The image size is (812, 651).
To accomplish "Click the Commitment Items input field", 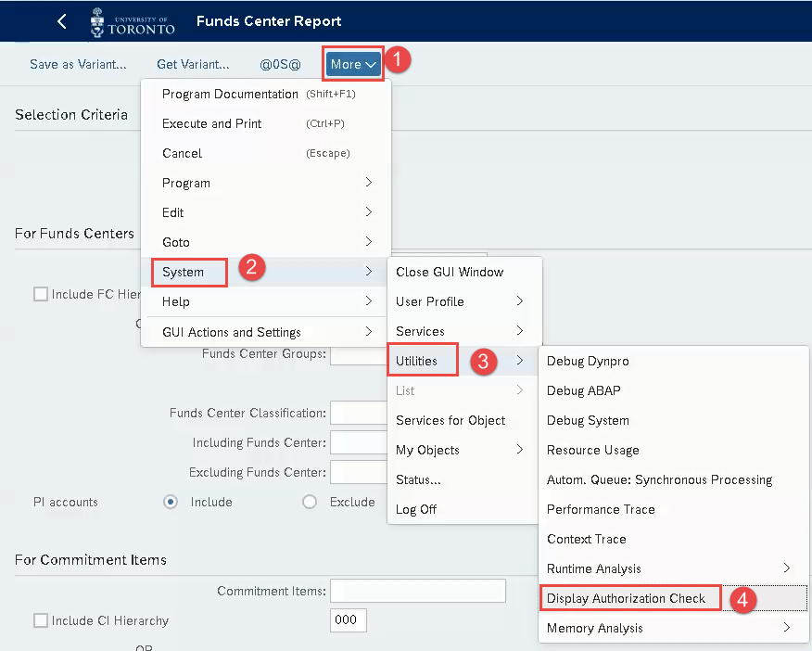I will (x=418, y=591).
